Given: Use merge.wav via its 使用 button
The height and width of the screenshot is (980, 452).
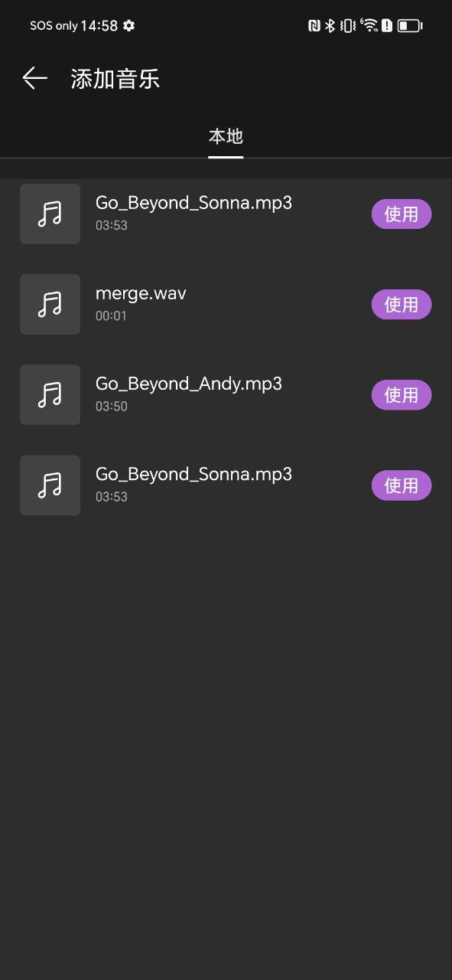Looking at the screenshot, I should click(402, 305).
